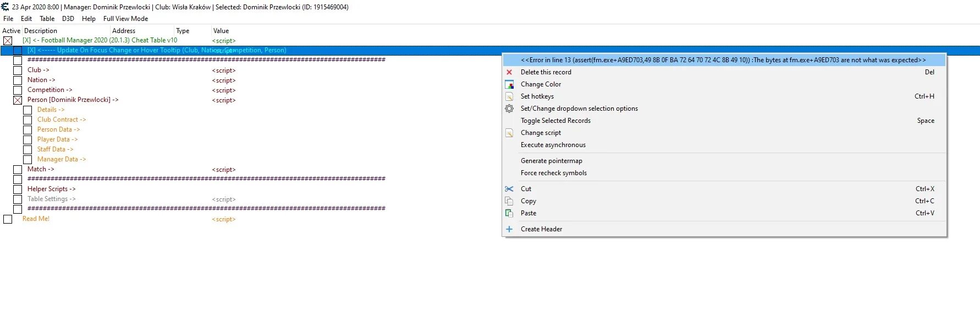Viewport: 980px width, 309px height.
Task: Open the Help menu
Action: (x=89, y=19)
